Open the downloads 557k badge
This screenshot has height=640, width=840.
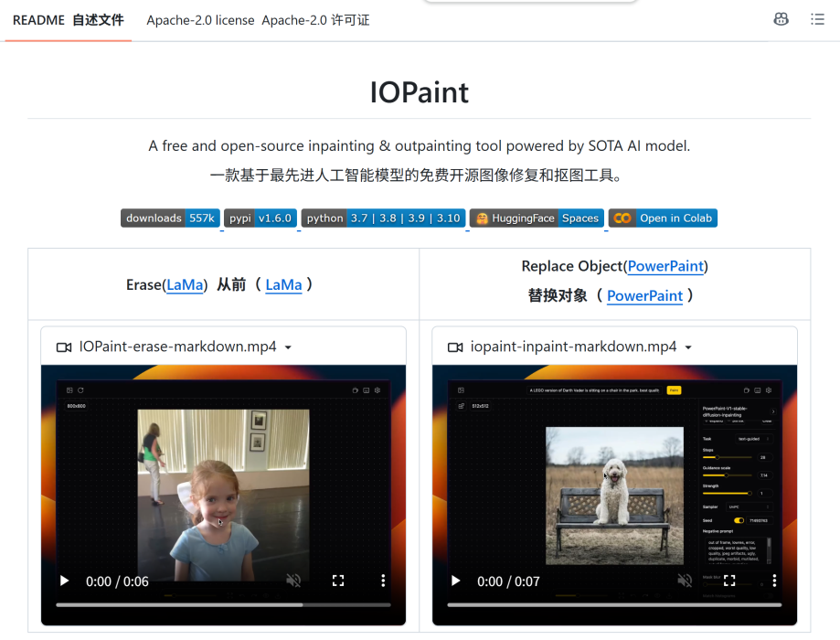pyautogui.click(x=170, y=219)
